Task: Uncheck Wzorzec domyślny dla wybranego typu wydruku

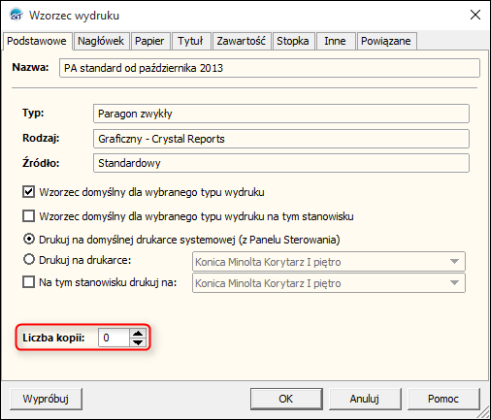Action: pyautogui.click(x=28, y=192)
